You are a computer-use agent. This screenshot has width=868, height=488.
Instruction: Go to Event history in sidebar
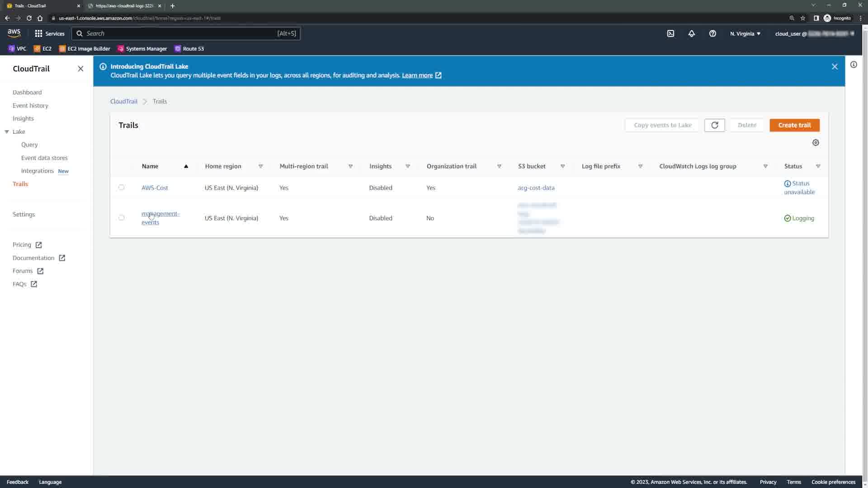(x=30, y=105)
